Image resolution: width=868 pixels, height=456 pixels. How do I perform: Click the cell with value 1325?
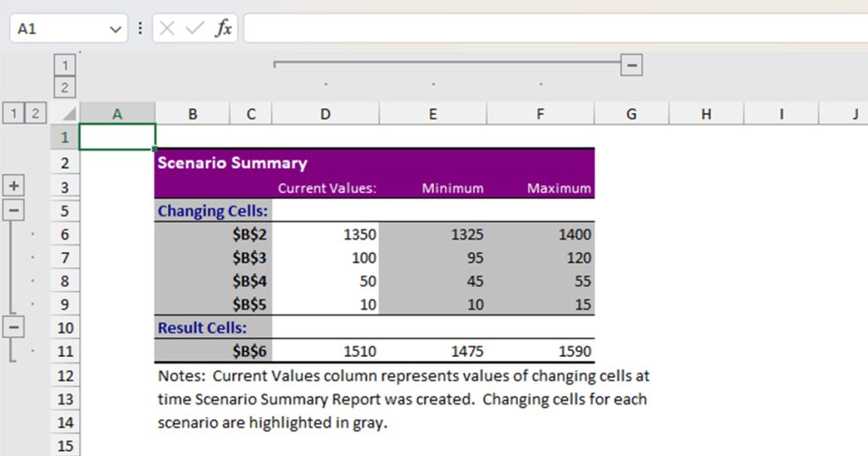(433, 234)
